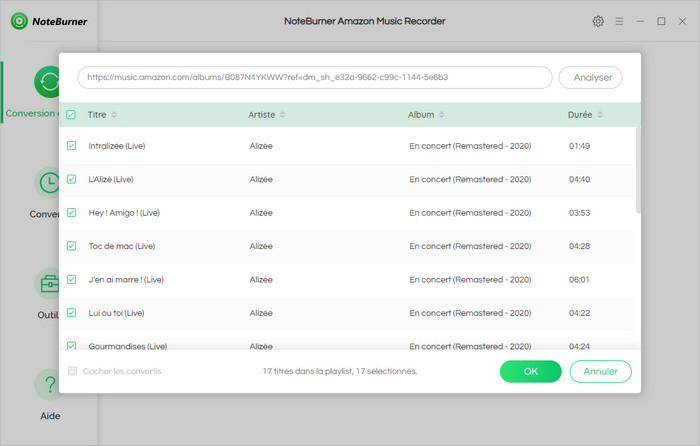This screenshot has width=700, height=446.
Task: Confirm with the OK button
Action: [x=530, y=371]
